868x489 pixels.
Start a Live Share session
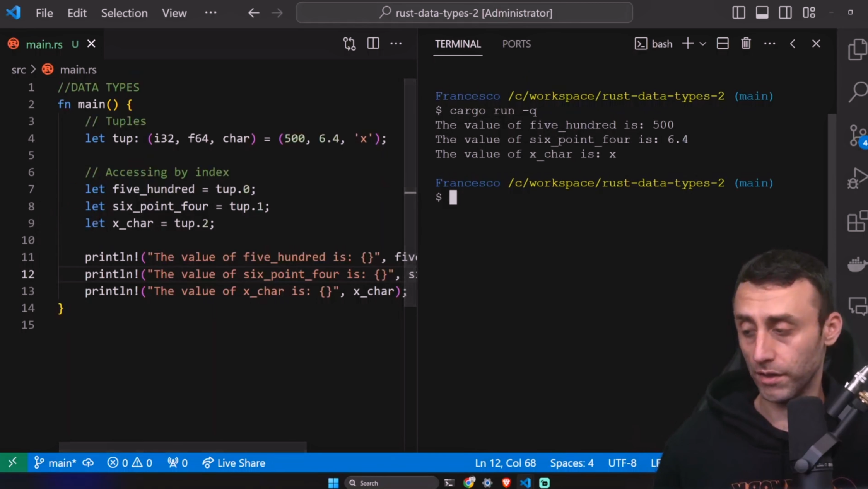[233, 462]
